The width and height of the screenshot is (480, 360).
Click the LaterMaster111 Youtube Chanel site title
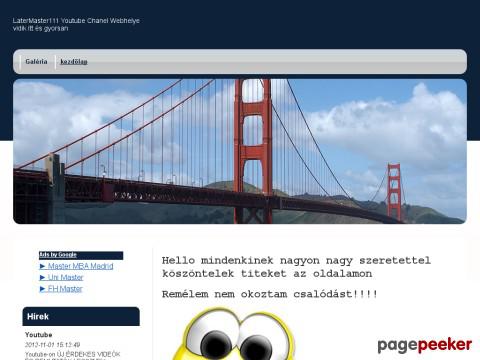pyautogui.click(x=76, y=21)
